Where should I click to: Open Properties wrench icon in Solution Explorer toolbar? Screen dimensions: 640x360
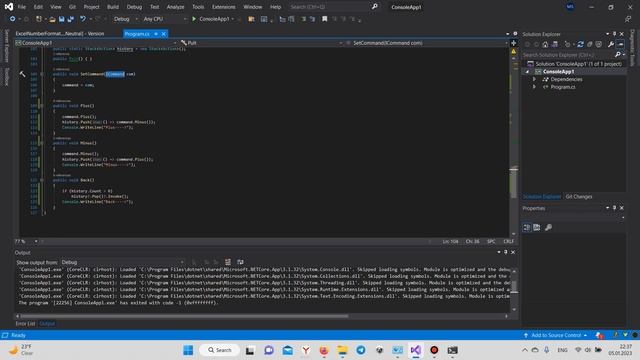(611, 44)
